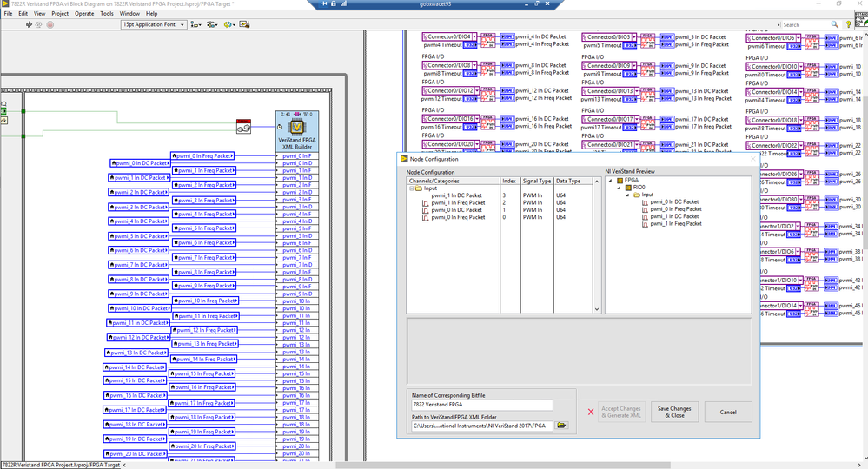Collapse the Input category in Channels list
The image size is (868, 469).
(x=411, y=188)
